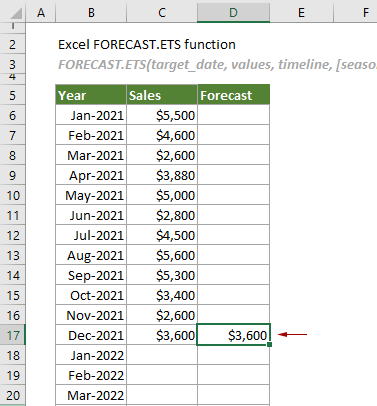Click the Forecast header cell
The height and width of the screenshot is (406, 377).
[x=233, y=95]
